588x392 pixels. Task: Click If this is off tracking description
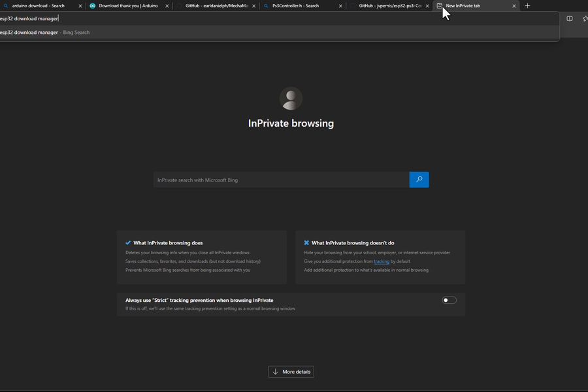[210, 308]
